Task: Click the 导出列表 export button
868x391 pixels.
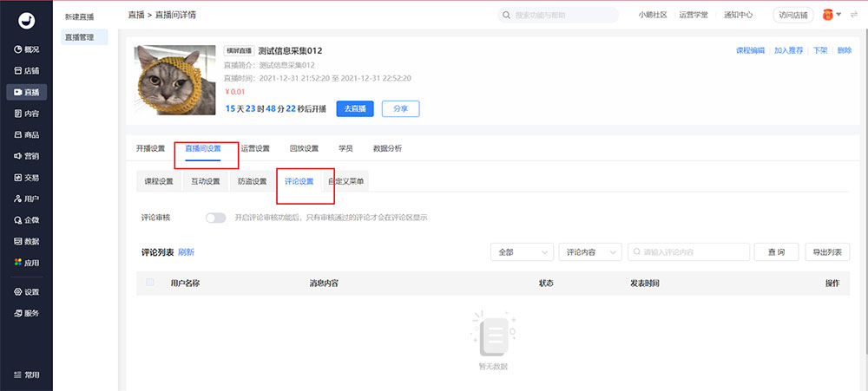Action: pos(827,251)
